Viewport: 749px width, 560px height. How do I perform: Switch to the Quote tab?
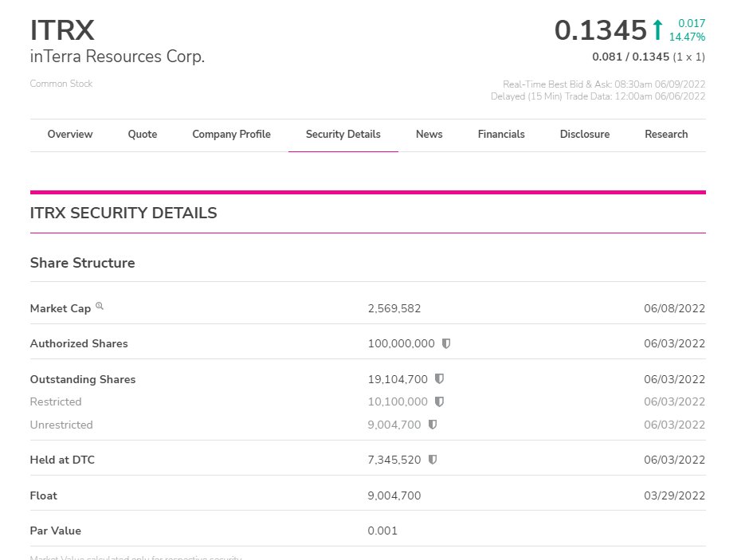tap(143, 134)
